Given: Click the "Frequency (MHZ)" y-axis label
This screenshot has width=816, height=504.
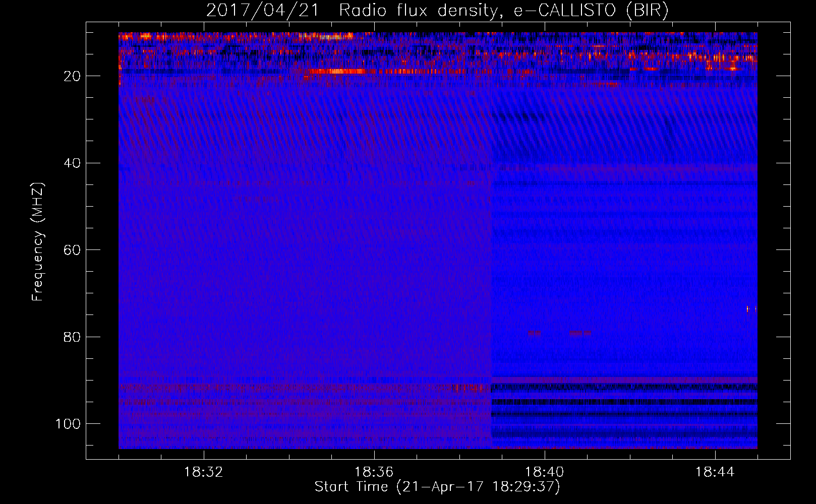Looking at the screenshot, I should 38,241.
